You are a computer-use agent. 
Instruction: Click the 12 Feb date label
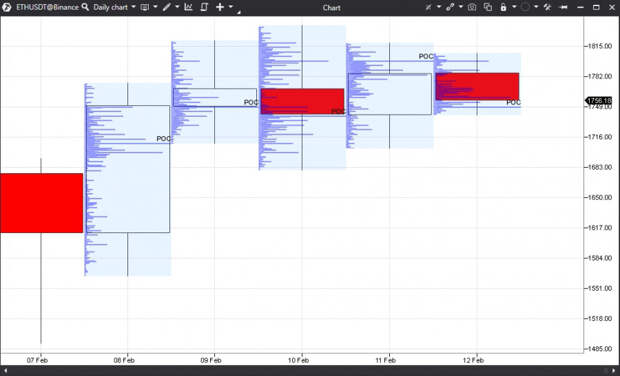point(473,360)
